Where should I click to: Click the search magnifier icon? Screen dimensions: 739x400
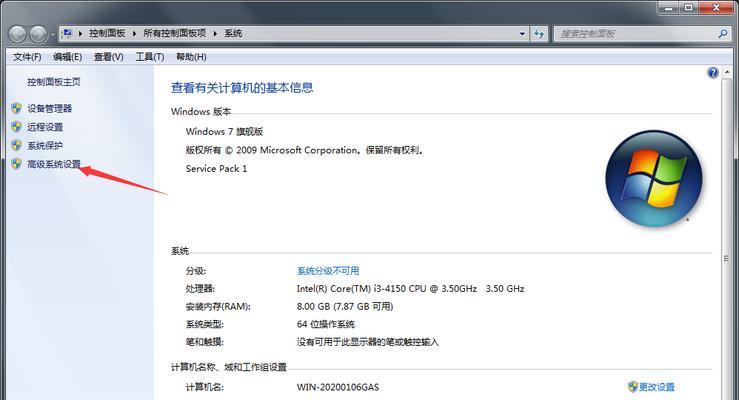723,33
